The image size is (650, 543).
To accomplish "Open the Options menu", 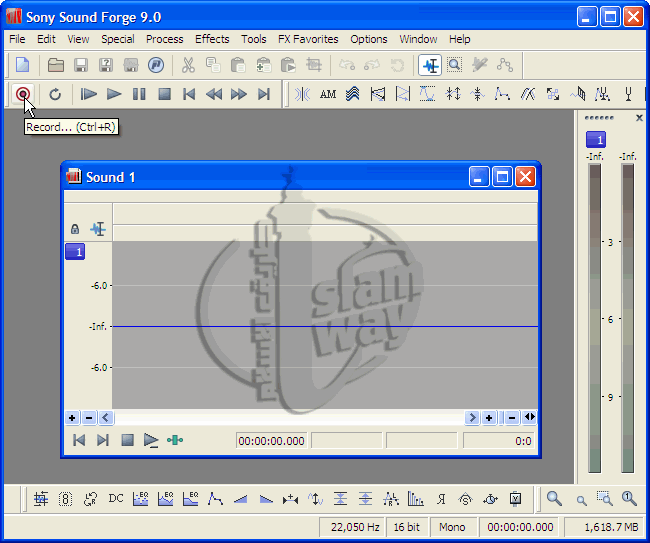I will (369, 39).
